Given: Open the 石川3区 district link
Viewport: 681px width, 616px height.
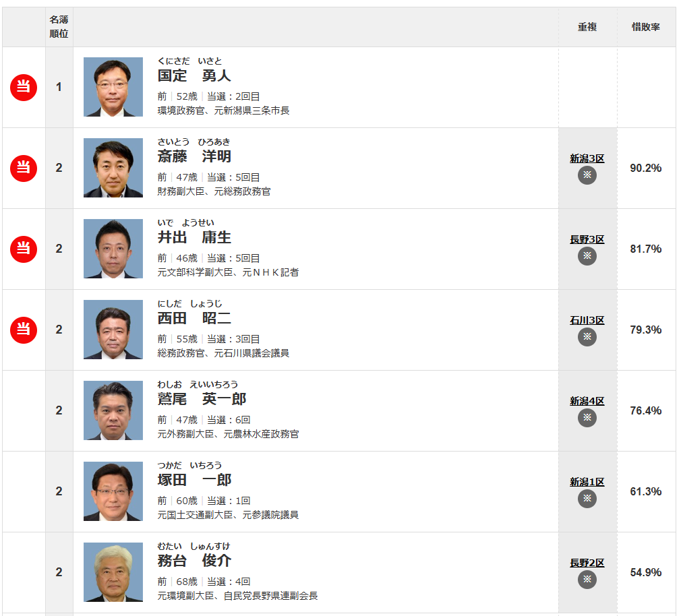Looking at the screenshot, I should click(x=587, y=320).
